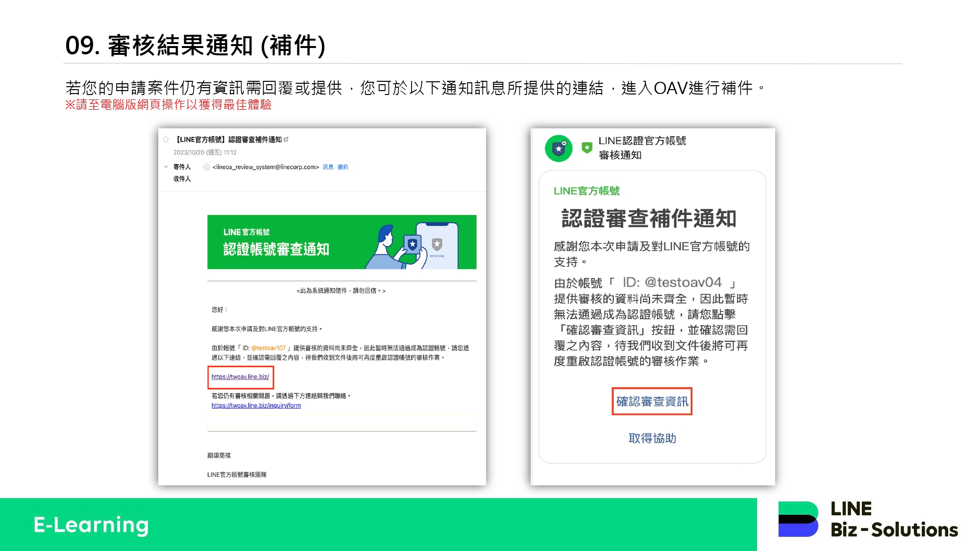The width and height of the screenshot is (980, 551).
Task: Click the @testoav107 account ID
Action: tap(268, 348)
